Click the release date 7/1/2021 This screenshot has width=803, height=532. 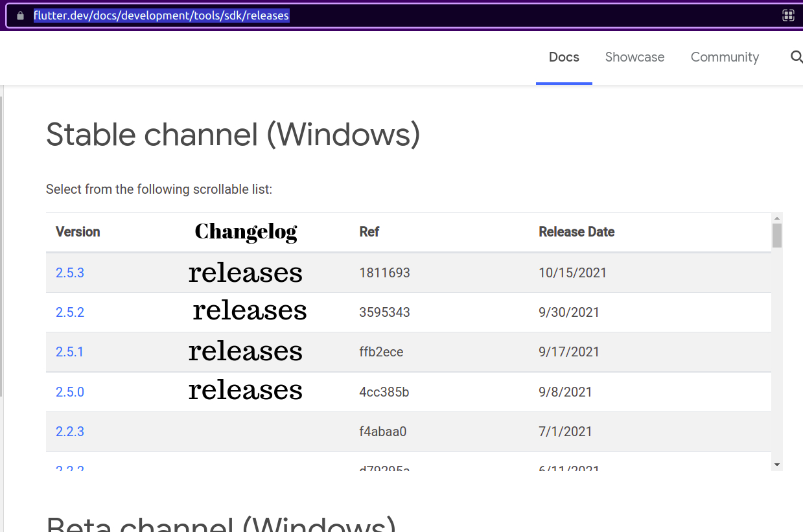point(566,432)
